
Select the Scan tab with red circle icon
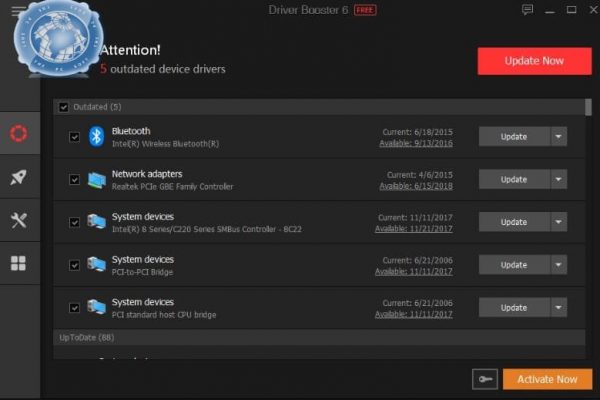click(x=18, y=133)
